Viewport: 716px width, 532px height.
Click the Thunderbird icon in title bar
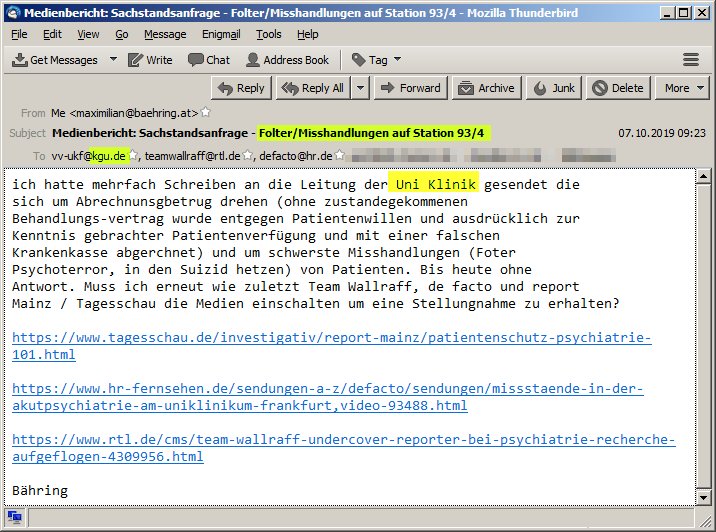tap(14, 12)
